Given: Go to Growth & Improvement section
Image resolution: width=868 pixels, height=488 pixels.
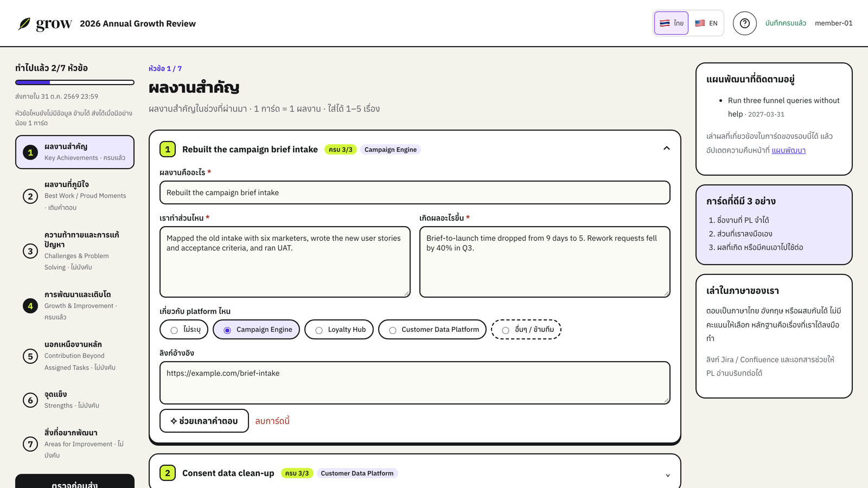Looking at the screenshot, I should coord(75,306).
